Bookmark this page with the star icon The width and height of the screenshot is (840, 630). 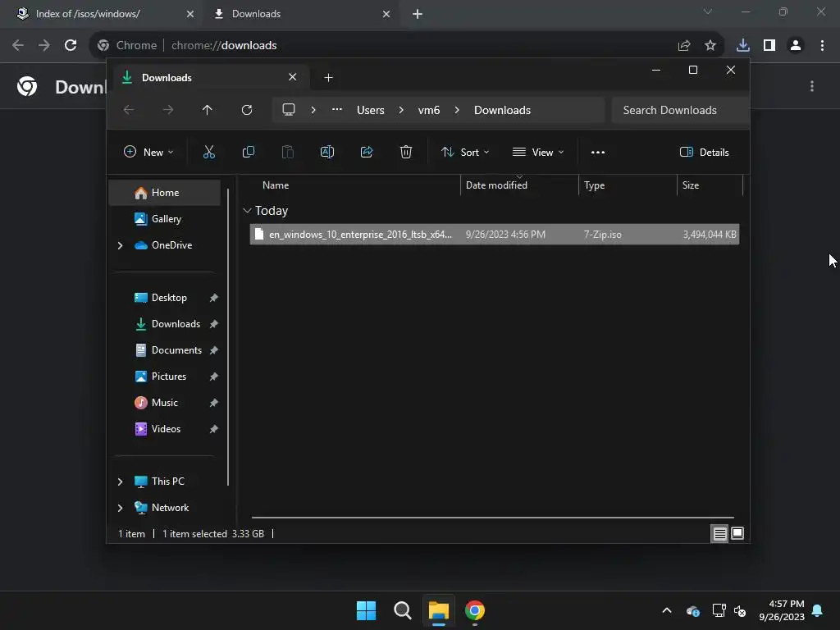710,46
